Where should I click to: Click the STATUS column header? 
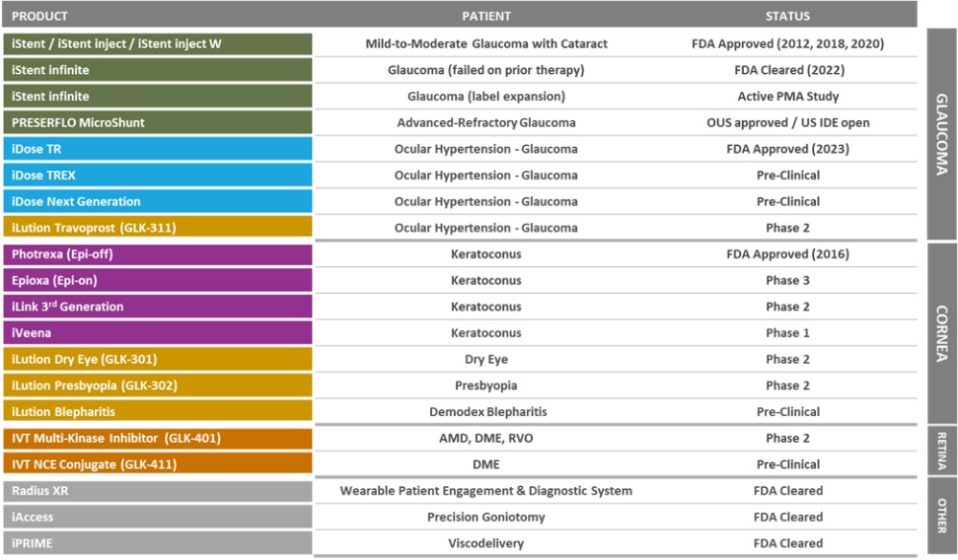coord(787,16)
